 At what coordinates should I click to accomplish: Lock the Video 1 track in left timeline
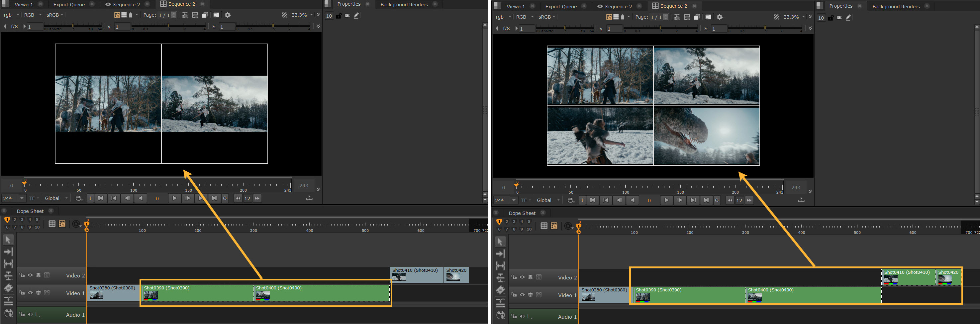tap(22, 293)
